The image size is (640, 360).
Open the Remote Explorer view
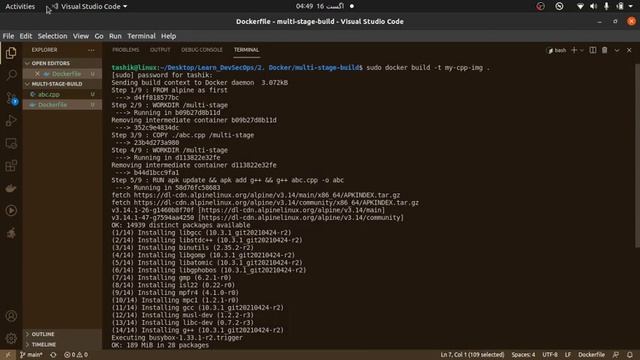(11, 144)
